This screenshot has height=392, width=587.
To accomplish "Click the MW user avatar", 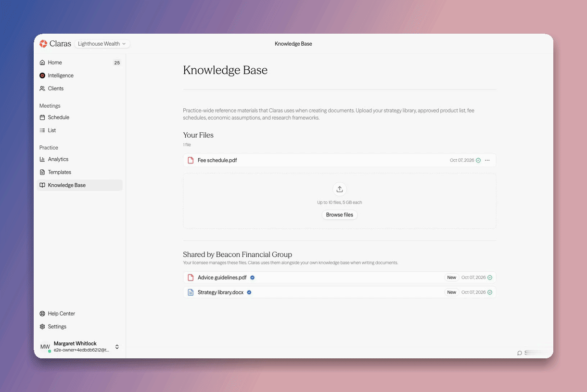I will (45, 347).
